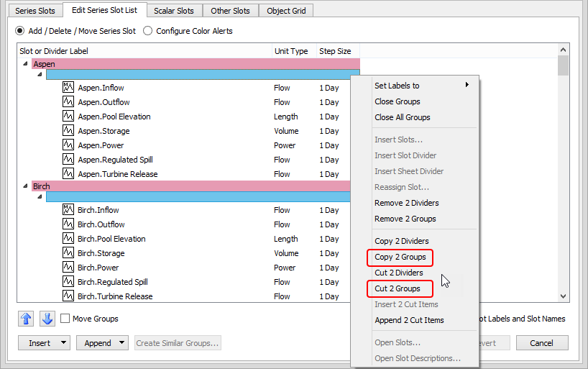
Task: Click the series slot icon beside Aspen.Inflow
Action: tap(69, 88)
